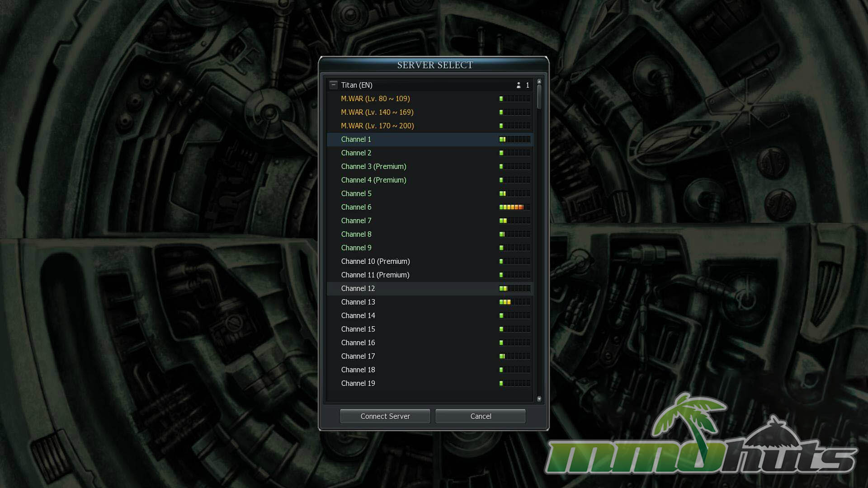The width and height of the screenshot is (868, 488).
Task: Collapse the Titan (EN) server group
Action: point(334,85)
